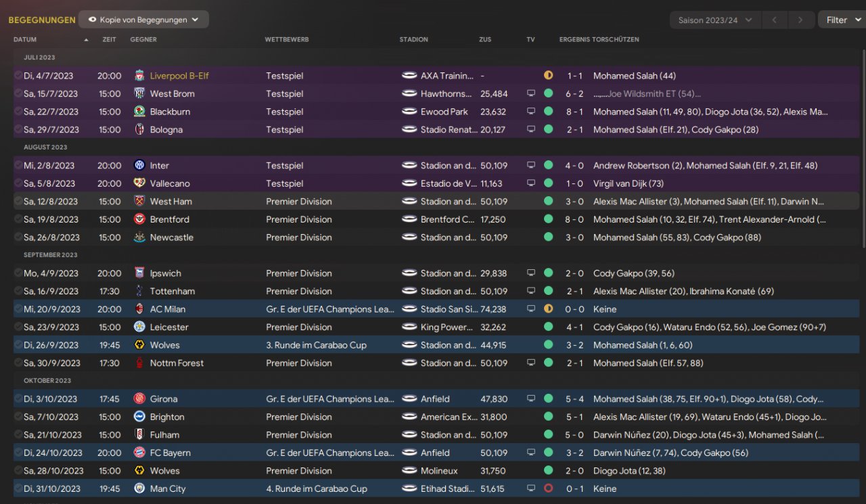
Task: Click '4. Runde im Carabao Cup' competition
Action: click(317, 488)
